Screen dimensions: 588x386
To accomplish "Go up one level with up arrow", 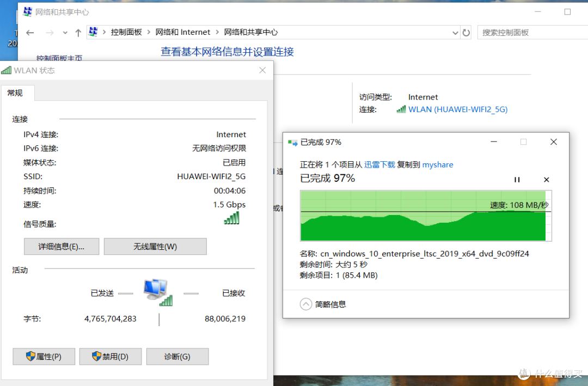I will [x=78, y=33].
